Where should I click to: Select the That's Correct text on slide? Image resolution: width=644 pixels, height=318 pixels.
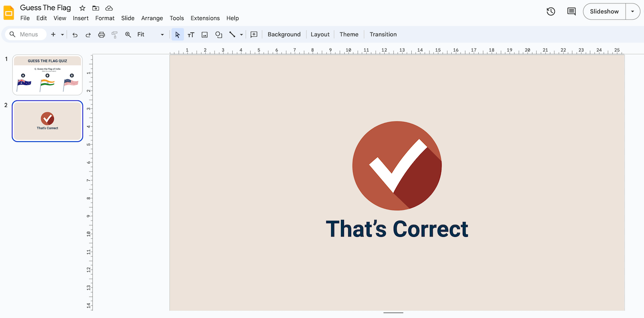pos(397,229)
